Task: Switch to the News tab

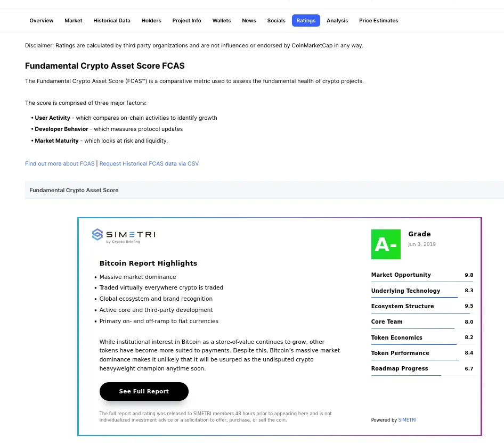Action: click(x=249, y=21)
